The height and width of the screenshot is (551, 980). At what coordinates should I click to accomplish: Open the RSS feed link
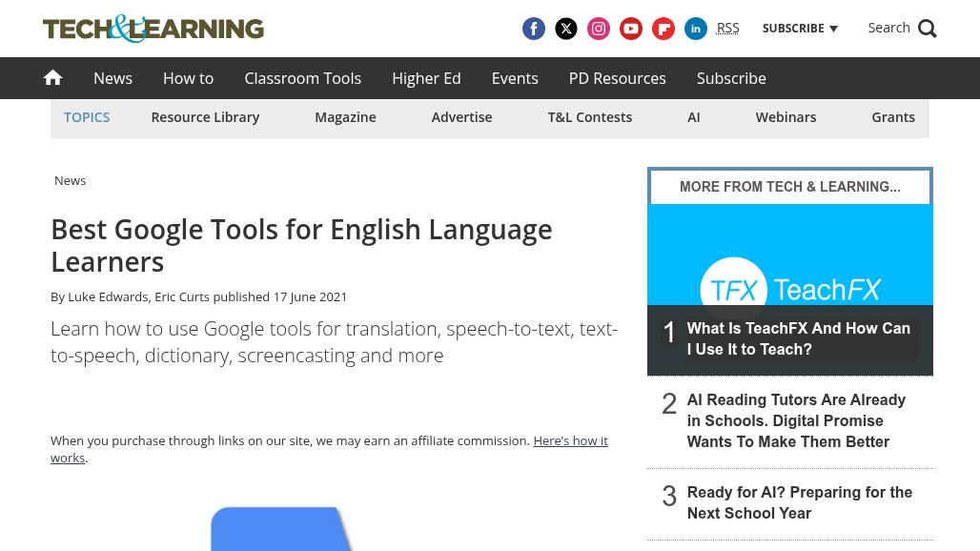click(727, 28)
